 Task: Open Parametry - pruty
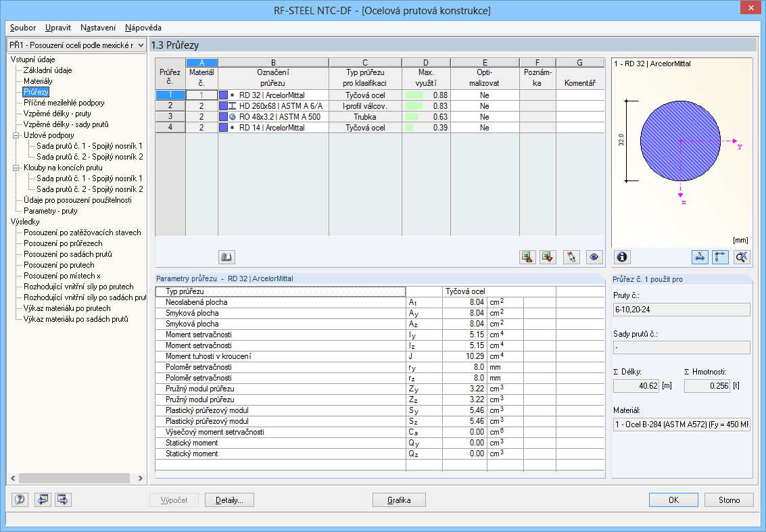tap(51, 210)
